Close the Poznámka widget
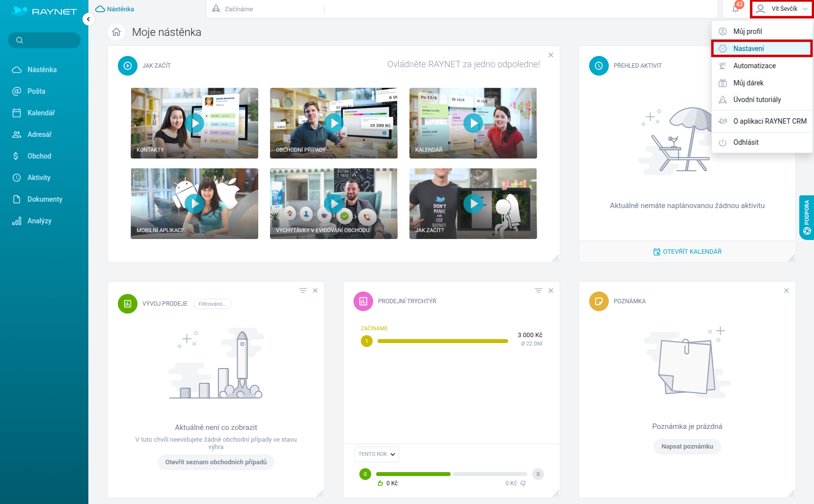 pyautogui.click(x=786, y=291)
